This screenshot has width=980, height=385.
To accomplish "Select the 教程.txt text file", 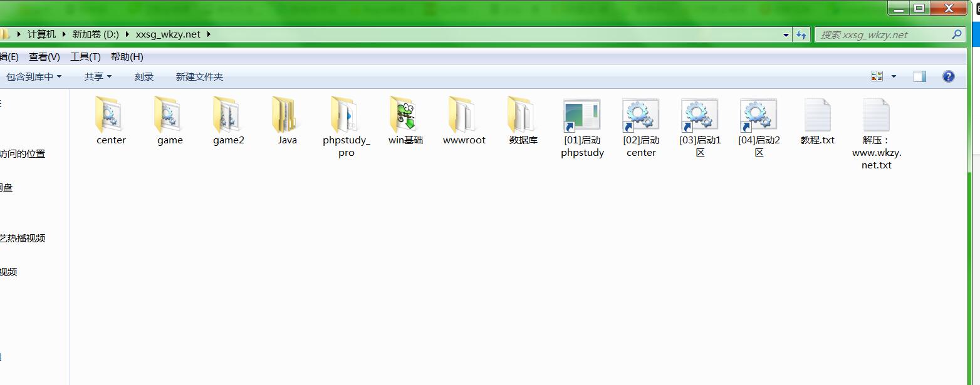I will click(x=817, y=116).
